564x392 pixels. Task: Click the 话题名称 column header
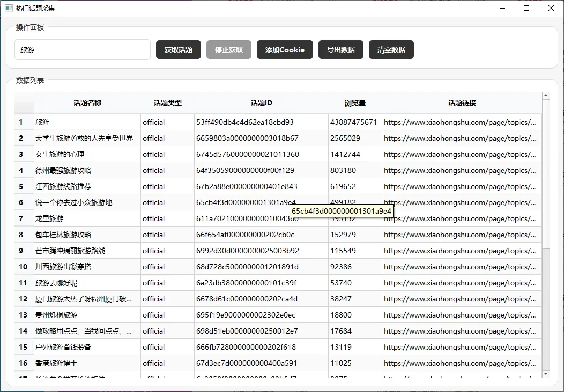click(x=87, y=103)
